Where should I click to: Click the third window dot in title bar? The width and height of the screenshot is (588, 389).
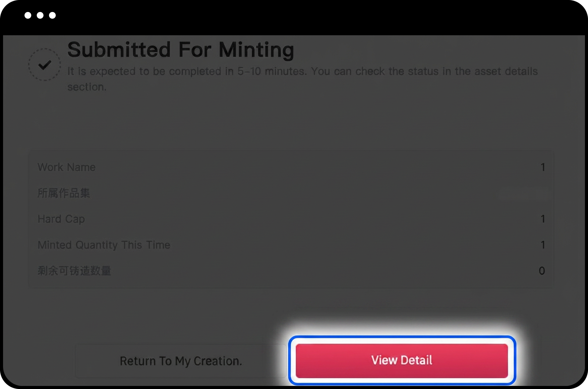tap(52, 15)
